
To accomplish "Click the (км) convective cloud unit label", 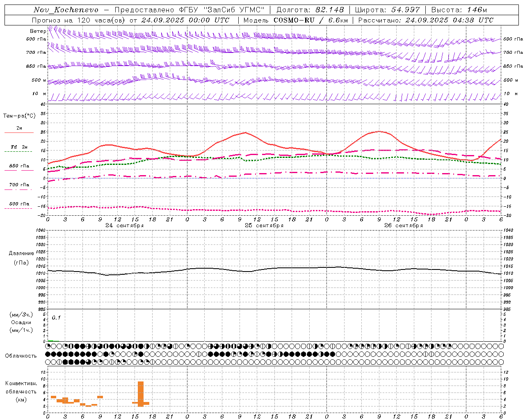I will pyautogui.click(x=21, y=399).
